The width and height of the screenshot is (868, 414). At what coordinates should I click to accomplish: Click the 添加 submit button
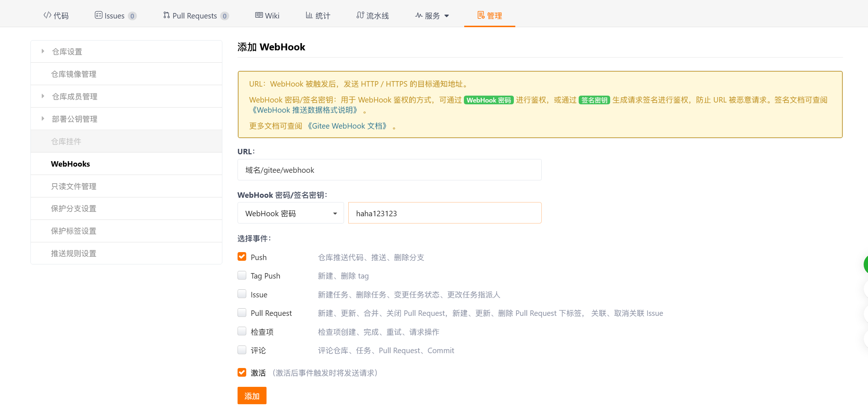coord(252,396)
